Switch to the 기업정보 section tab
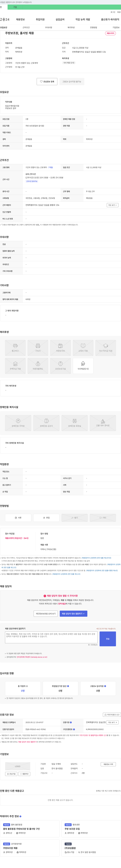This screenshot has height=868, width=121. point(116,28)
